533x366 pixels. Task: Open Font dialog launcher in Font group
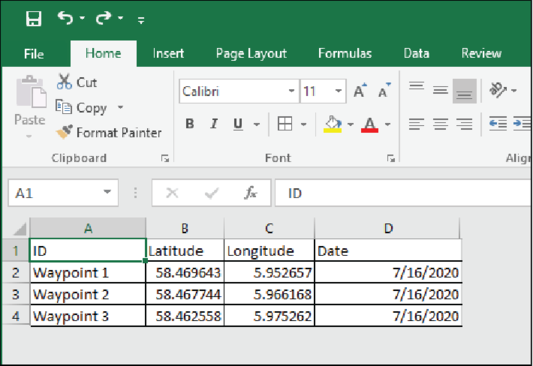tap(391, 158)
